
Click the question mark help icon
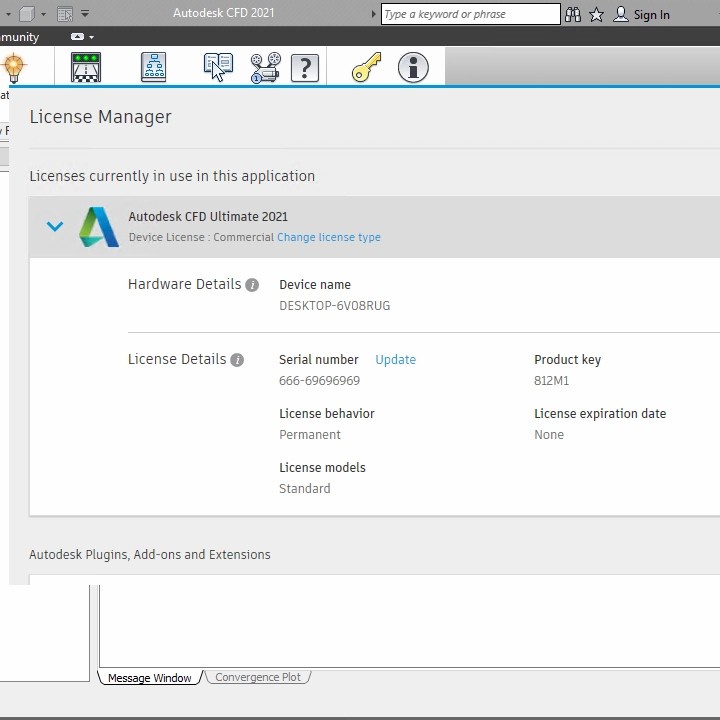305,68
